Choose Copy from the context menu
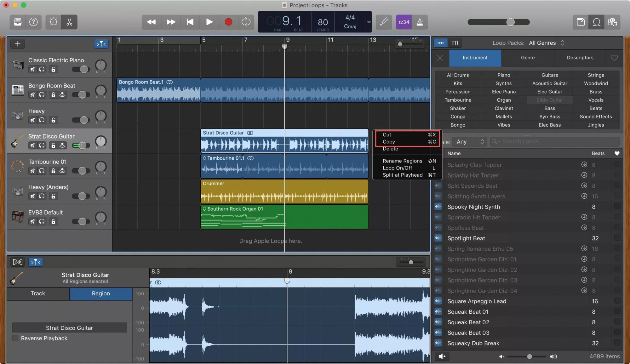This screenshot has height=364, width=630. pyautogui.click(x=389, y=142)
